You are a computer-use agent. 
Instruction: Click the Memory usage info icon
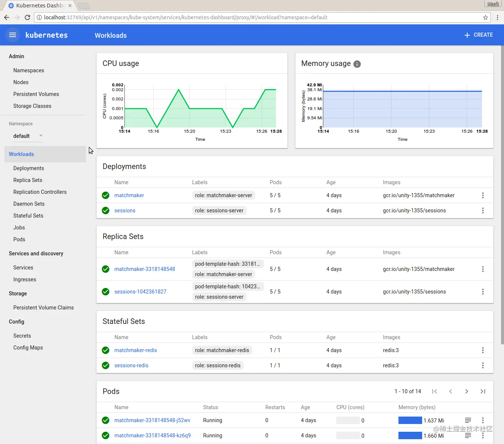[x=357, y=64]
